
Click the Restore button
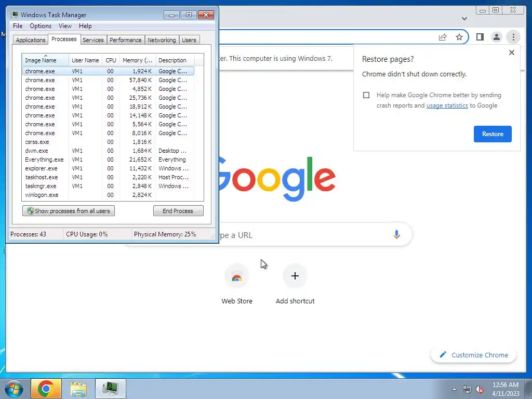(493, 134)
